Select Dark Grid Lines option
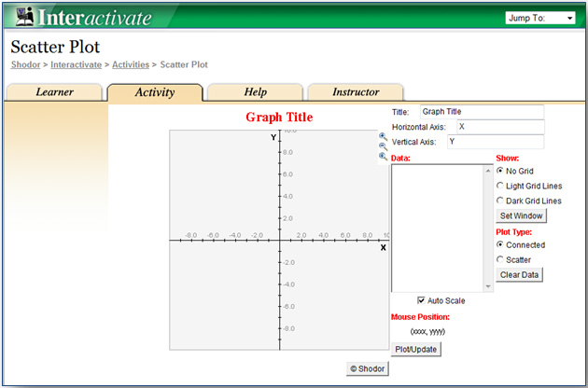 pyautogui.click(x=500, y=201)
